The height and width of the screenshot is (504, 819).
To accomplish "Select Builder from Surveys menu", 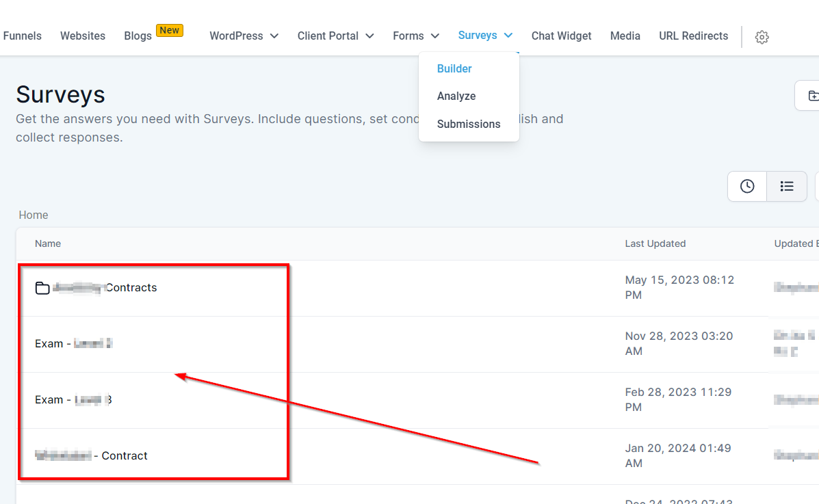I will (x=454, y=68).
